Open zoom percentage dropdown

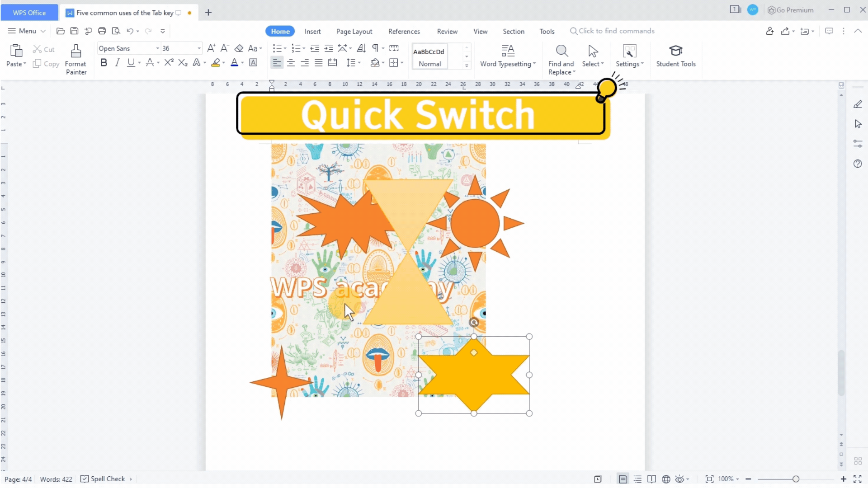[737, 479]
